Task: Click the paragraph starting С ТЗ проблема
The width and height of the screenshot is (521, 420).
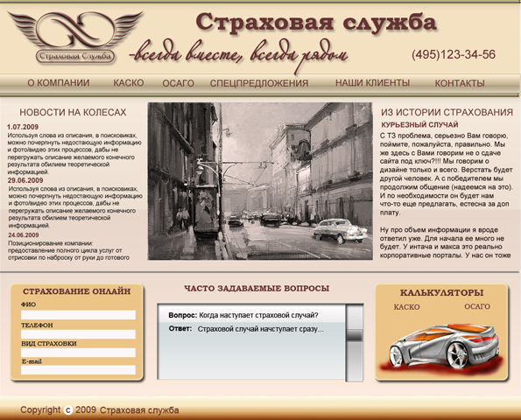Action: (x=447, y=174)
